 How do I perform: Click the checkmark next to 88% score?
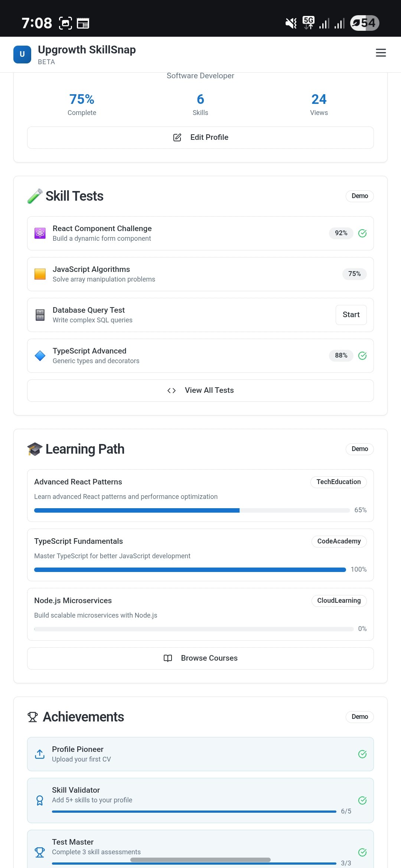pyautogui.click(x=362, y=356)
